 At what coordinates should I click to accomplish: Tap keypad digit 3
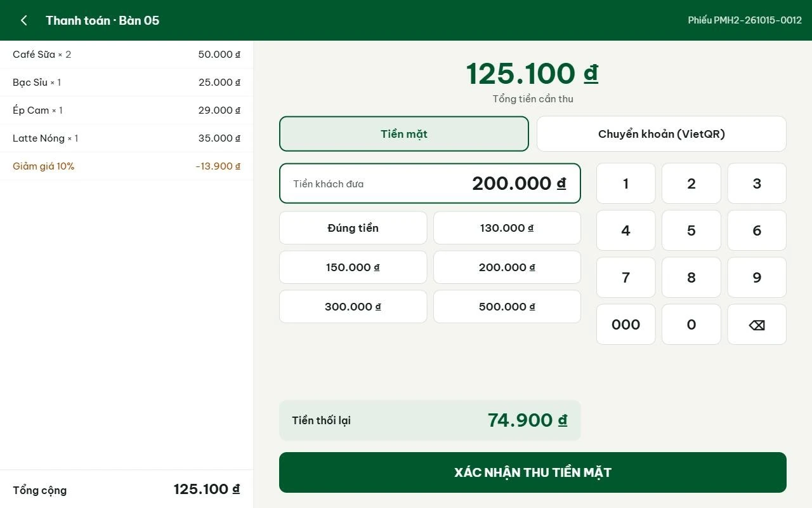(x=757, y=184)
